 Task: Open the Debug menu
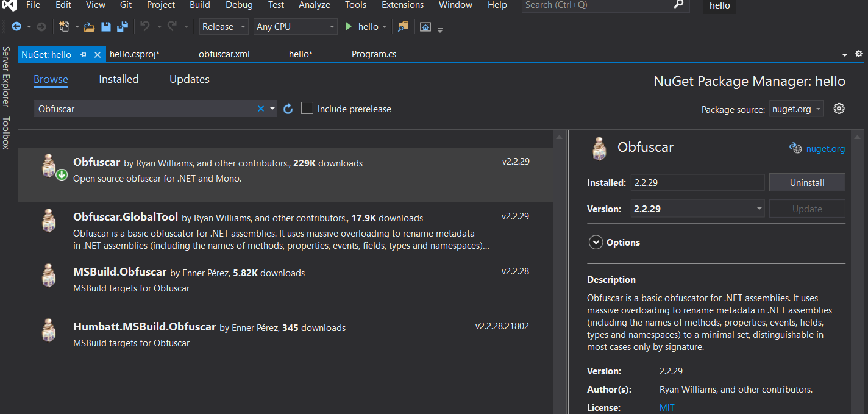click(x=239, y=5)
